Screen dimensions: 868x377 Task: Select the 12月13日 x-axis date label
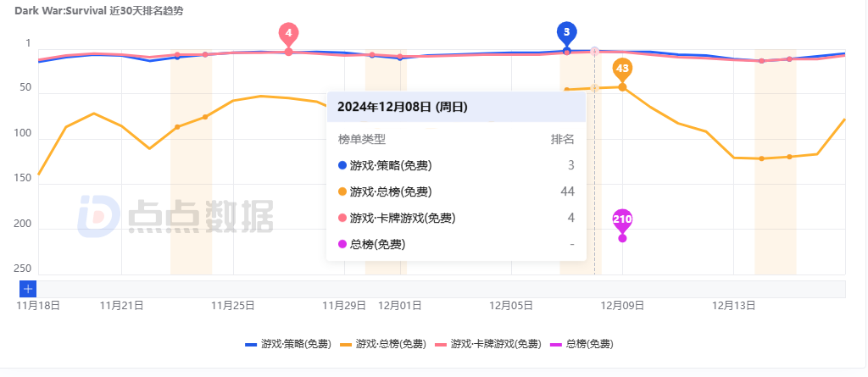[733, 305]
